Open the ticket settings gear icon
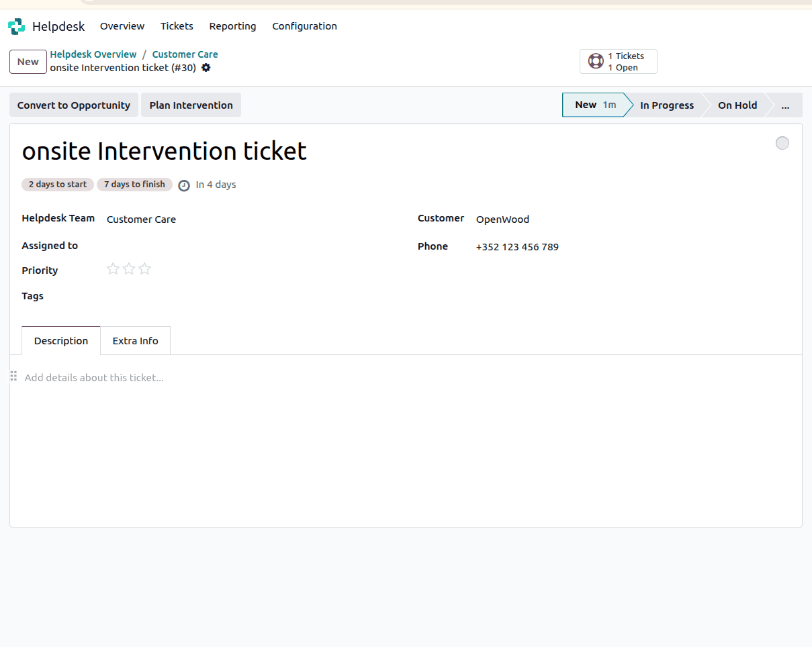This screenshot has height=647, width=812. (206, 68)
